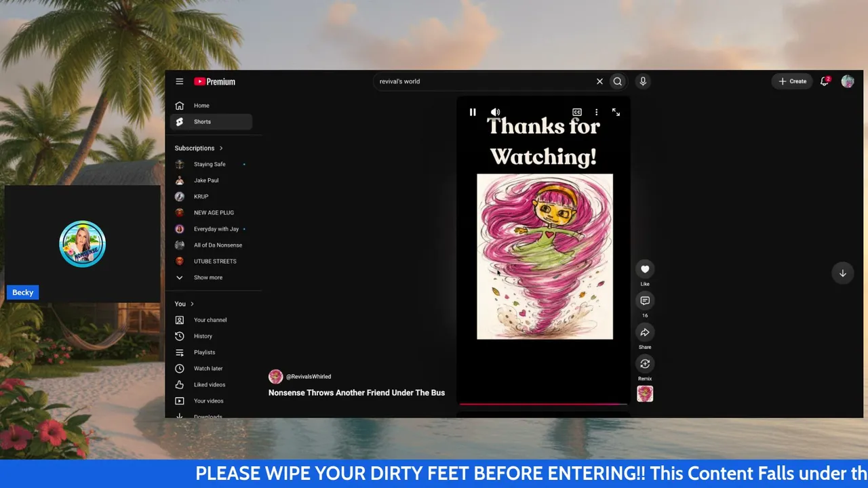Enter fullscreen for the Short
This screenshot has height=488, width=868.
tap(616, 113)
